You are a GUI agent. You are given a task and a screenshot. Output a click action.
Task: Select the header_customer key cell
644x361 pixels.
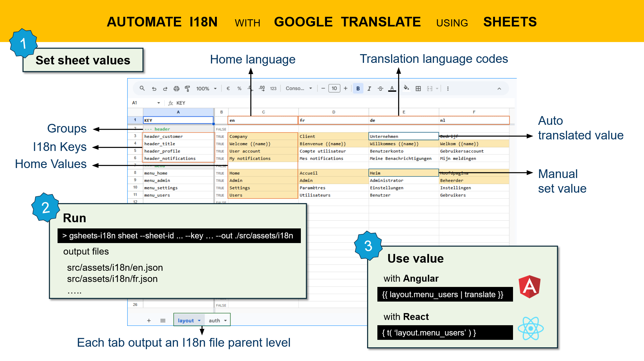point(179,136)
